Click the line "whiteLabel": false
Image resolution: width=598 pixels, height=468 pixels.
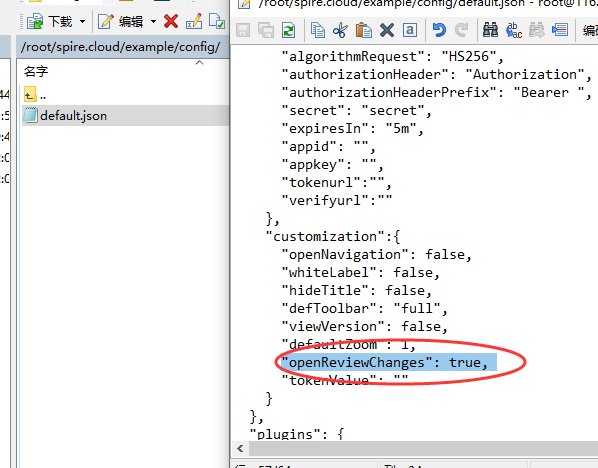[360, 273]
